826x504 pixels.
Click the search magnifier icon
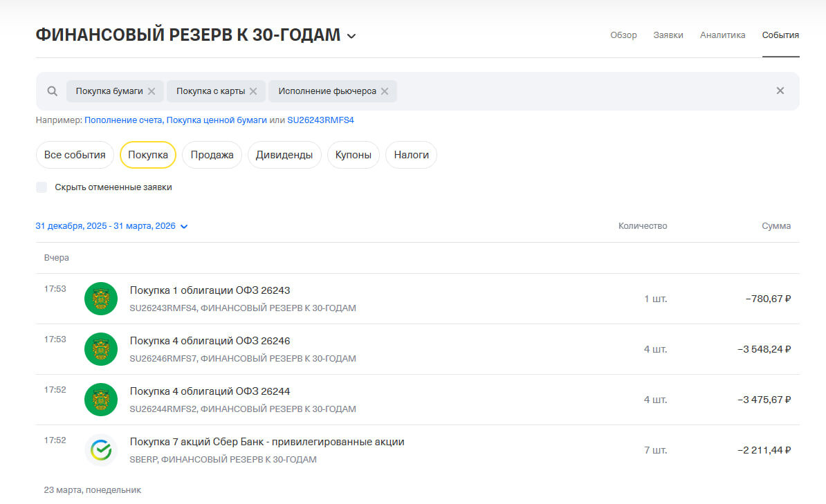click(52, 91)
